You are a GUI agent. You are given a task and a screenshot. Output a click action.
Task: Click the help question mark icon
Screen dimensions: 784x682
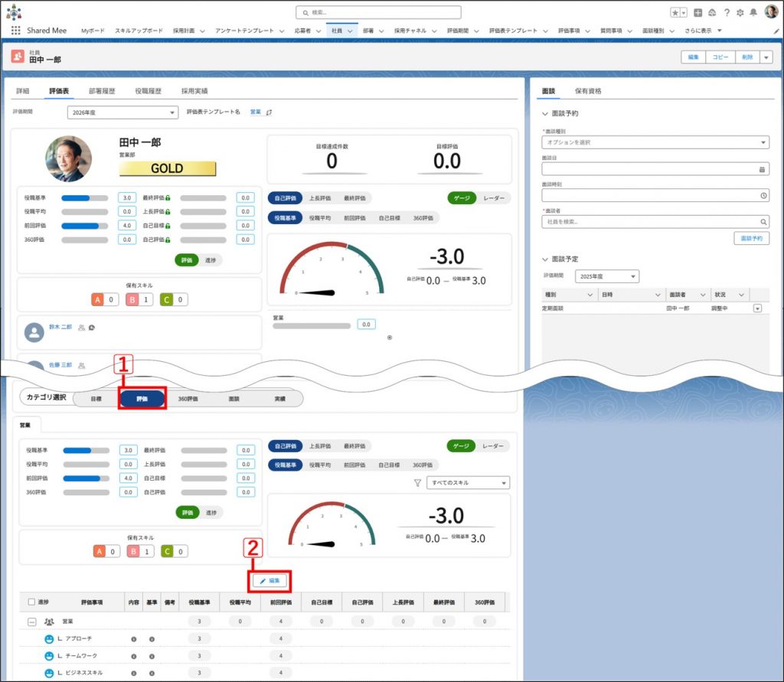tap(726, 13)
